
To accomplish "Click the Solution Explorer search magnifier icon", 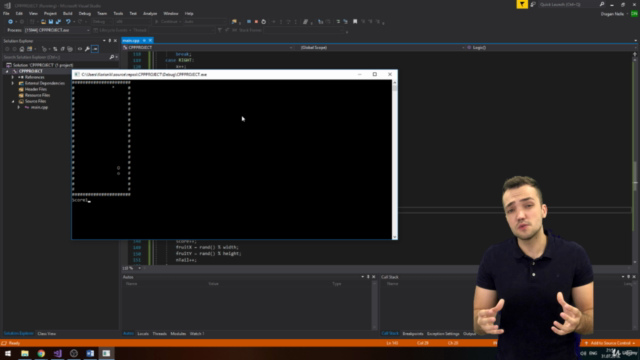I will pos(111,57).
